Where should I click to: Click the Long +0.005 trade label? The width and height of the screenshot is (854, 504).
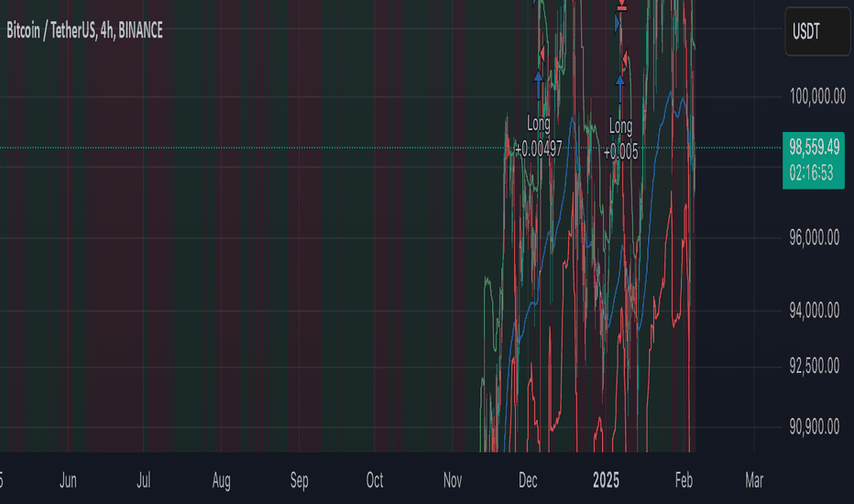[x=620, y=139]
